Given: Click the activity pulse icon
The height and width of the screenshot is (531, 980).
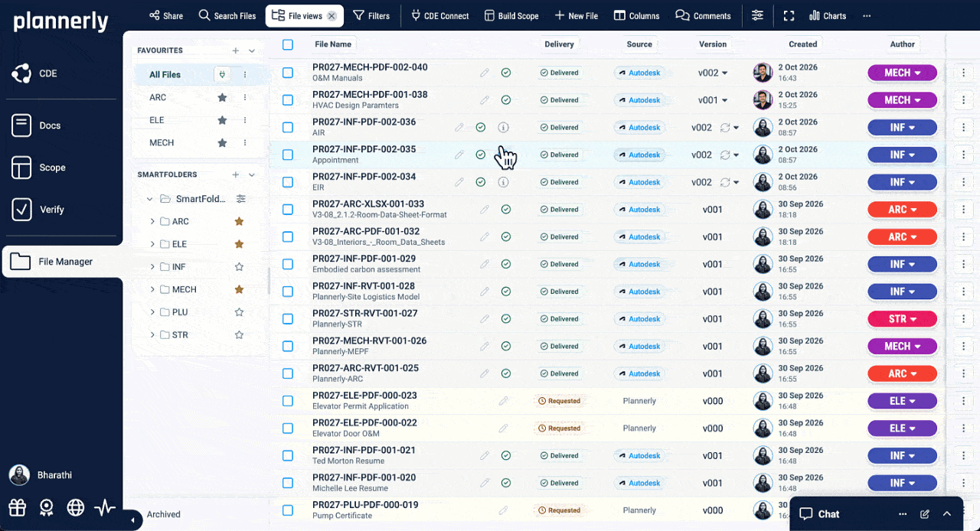Looking at the screenshot, I should [x=105, y=507].
